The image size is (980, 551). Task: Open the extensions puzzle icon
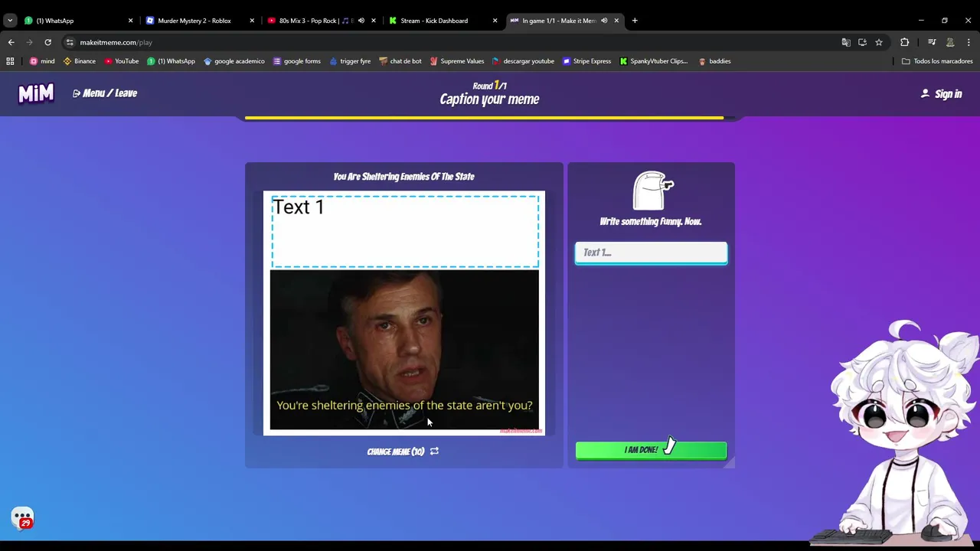tap(904, 42)
